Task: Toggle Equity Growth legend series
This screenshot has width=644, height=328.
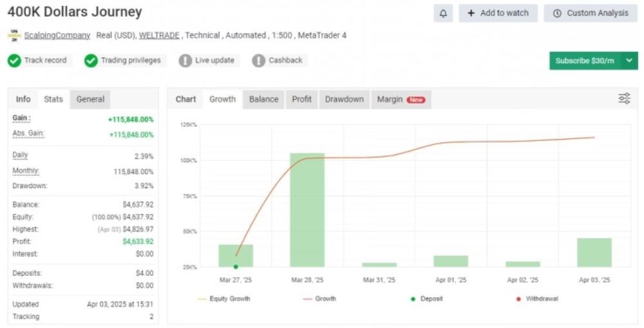Action: [x=224, y=299]
